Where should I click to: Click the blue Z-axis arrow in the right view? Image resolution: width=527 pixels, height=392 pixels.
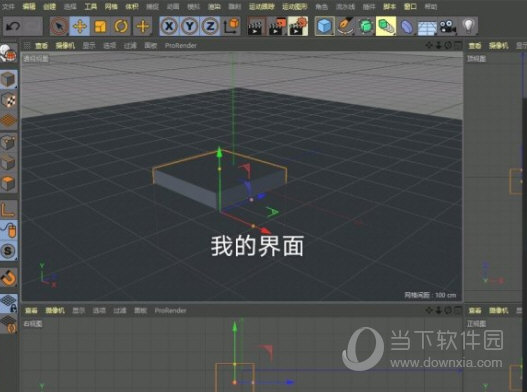tap(290, 382)
